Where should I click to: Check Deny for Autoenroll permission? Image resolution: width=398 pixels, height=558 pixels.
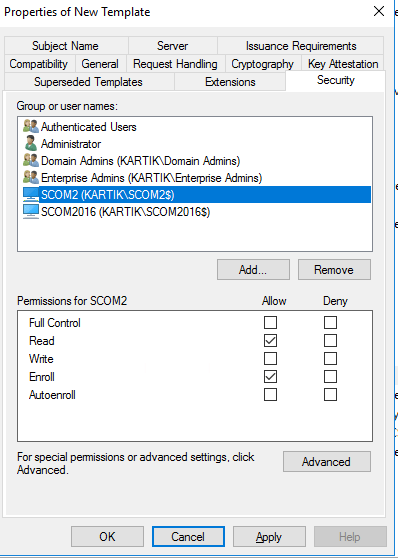pyautogui.click(x=330, y=395)
